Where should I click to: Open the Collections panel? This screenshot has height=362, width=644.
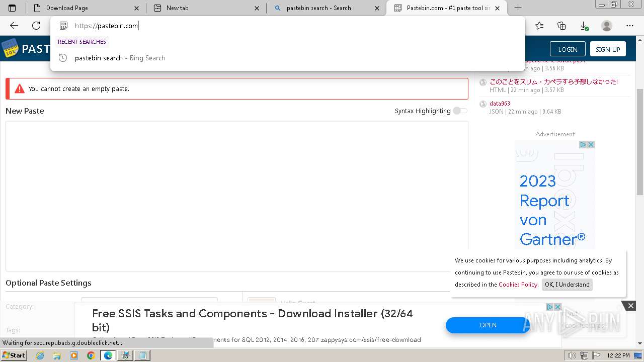point(561,26)
